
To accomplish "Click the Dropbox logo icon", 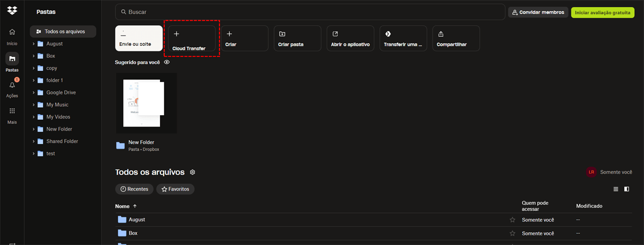I will (12, 10).
